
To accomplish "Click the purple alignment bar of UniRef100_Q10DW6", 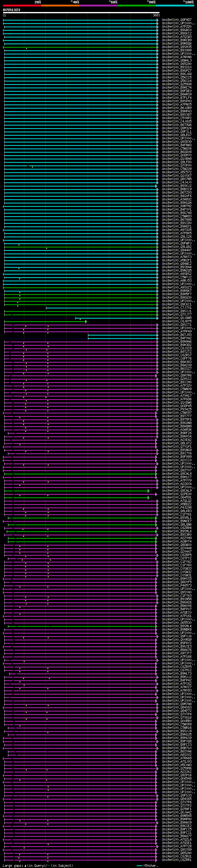I will click(x=81, y=403).
